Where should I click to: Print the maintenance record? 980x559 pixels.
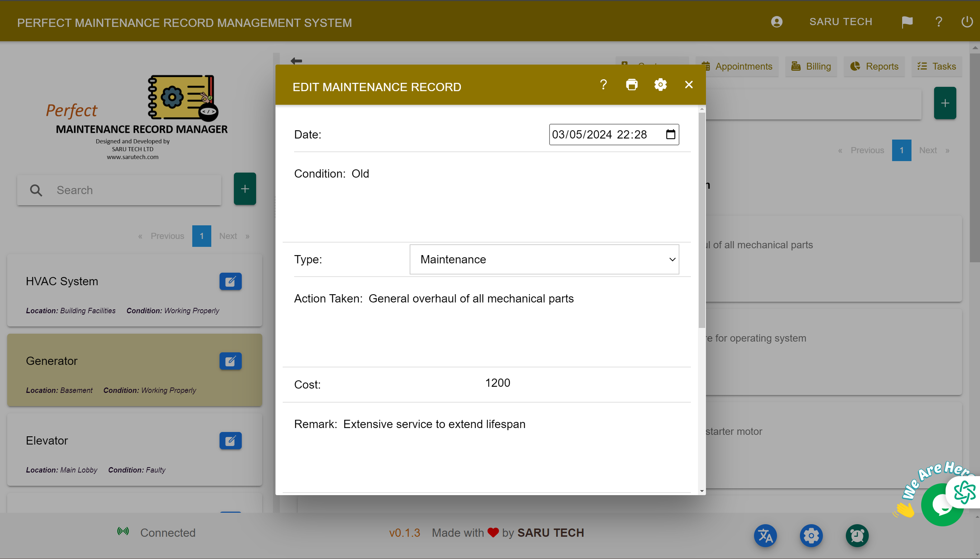[632, 84]
